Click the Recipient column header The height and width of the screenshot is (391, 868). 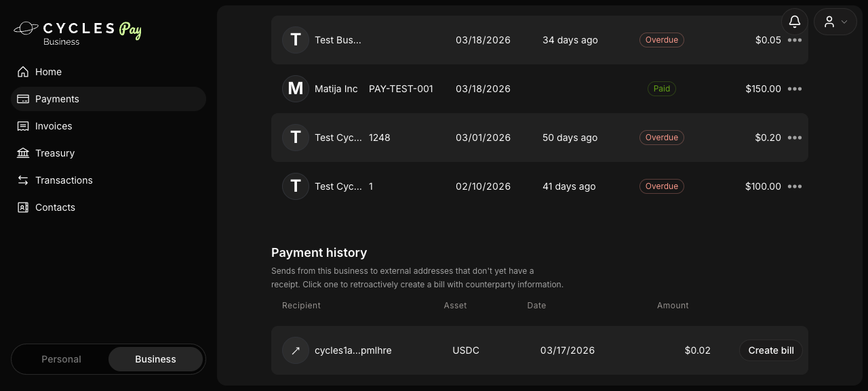(301, 306)
